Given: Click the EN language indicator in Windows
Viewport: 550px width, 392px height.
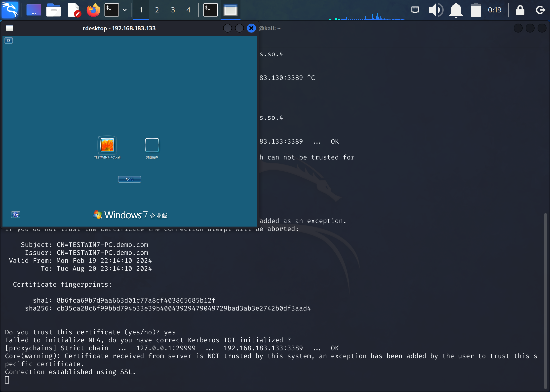Looking at the screenshot, I should (8, 40).
